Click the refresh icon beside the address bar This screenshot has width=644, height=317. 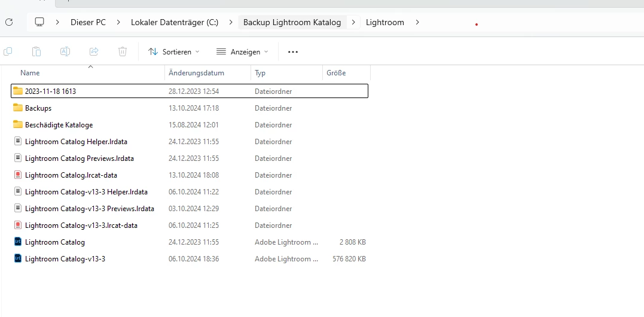[x=9, y=22]
